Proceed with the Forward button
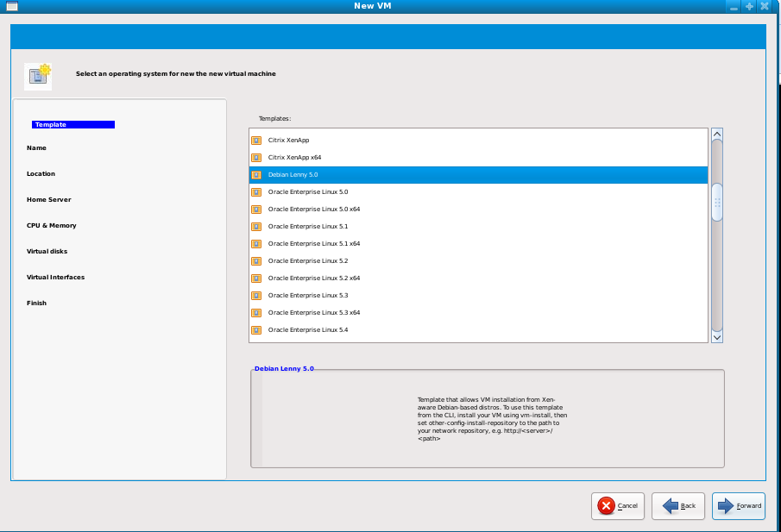 coord(739,506)
